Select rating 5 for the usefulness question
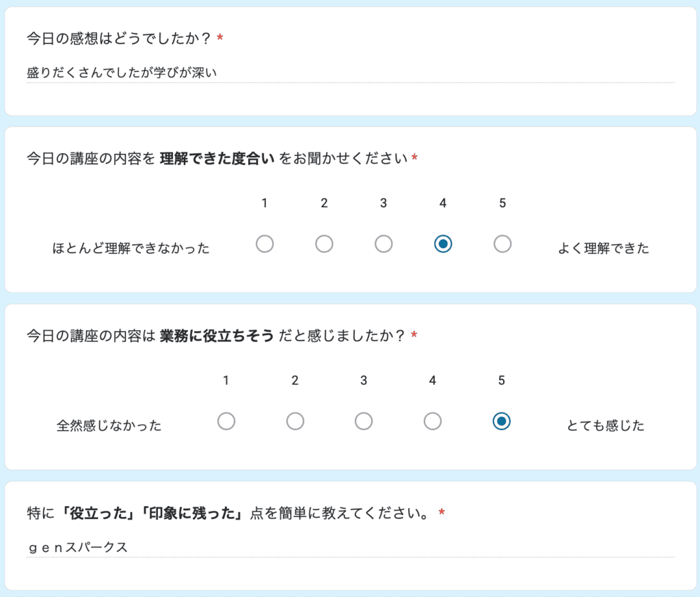The width and height of the screenshot is (700, 597). [x=501, y=421]
